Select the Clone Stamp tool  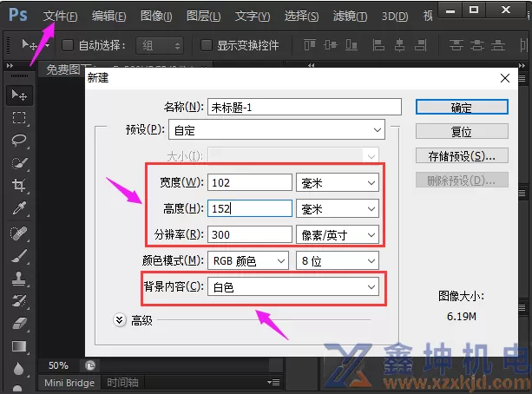[x=19, y=279]
